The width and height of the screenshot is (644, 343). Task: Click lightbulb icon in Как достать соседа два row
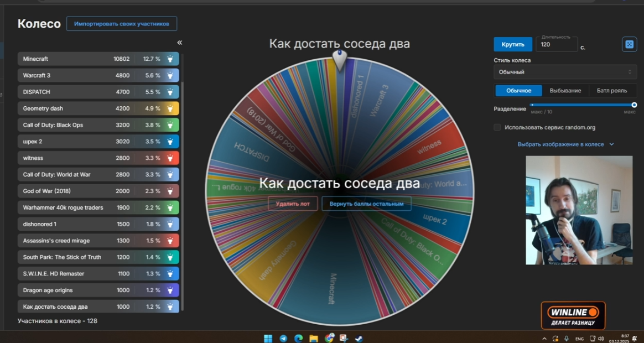(x=170, y=306)
